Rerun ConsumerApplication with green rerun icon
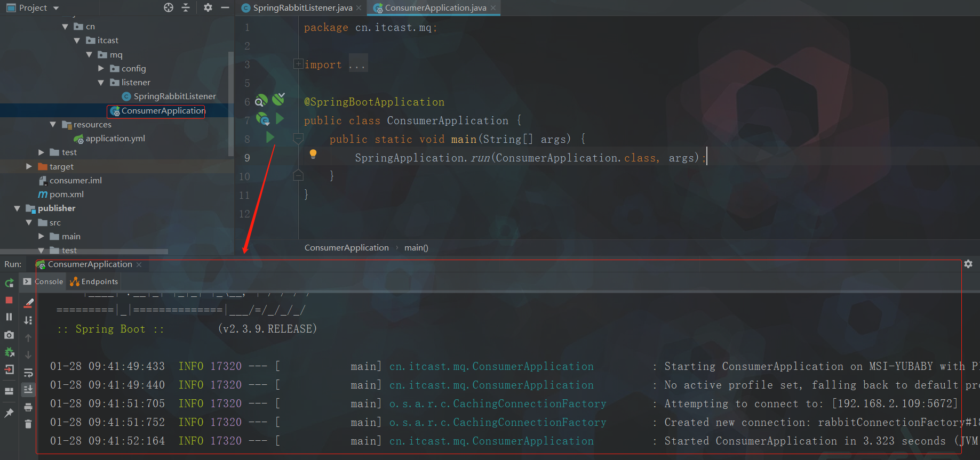 pyautogui.click(x=9, y=283)
